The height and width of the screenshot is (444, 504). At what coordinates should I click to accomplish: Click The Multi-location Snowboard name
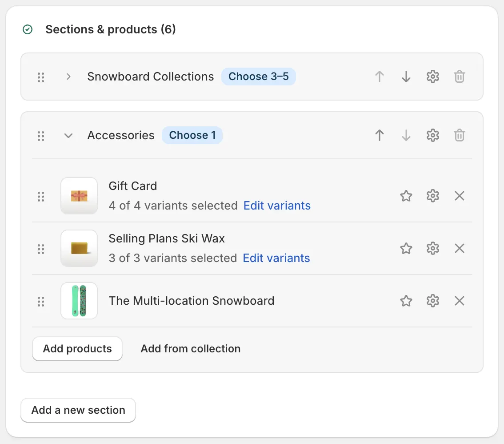[x=191, y=301]
